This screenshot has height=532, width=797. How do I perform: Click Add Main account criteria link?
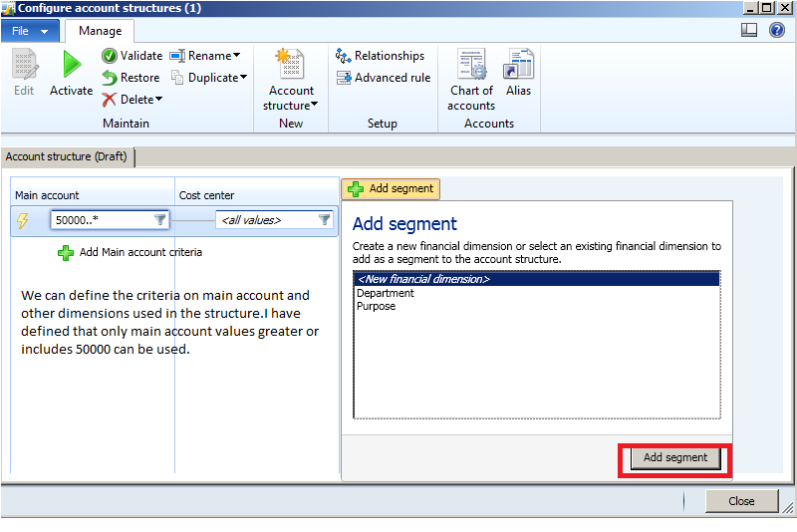point(140,252)
